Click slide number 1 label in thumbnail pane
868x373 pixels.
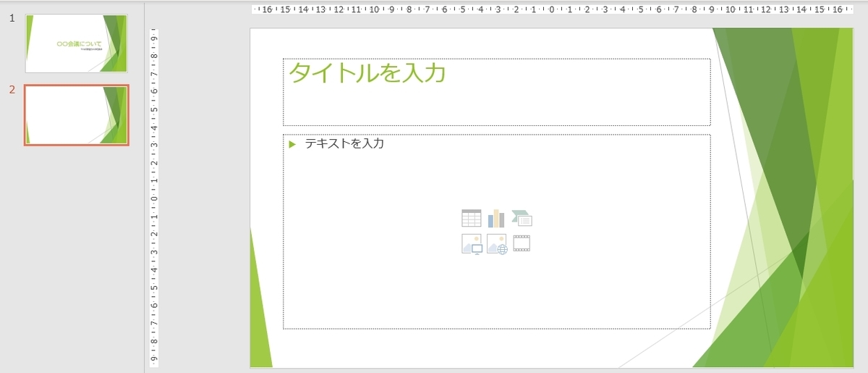pos(12,18)
